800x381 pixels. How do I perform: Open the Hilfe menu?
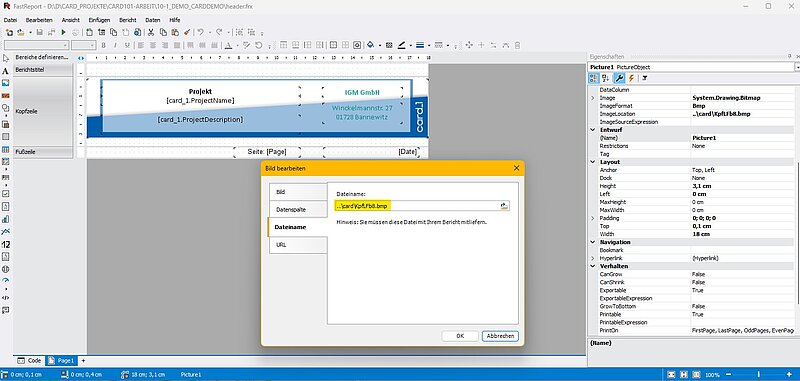174,20
